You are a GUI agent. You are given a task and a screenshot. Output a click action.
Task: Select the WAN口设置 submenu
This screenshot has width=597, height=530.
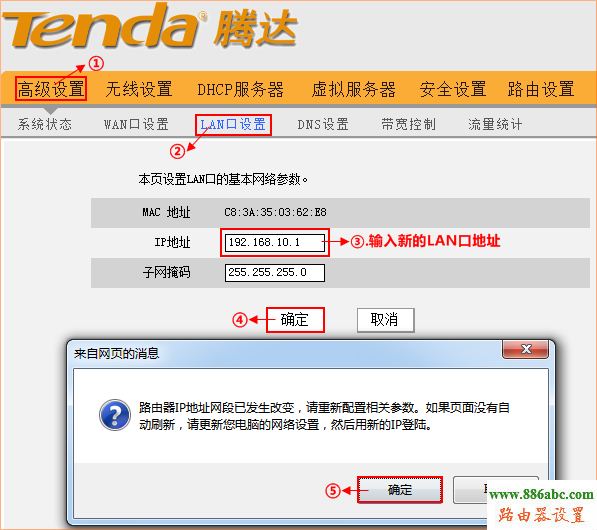point(136,124)
